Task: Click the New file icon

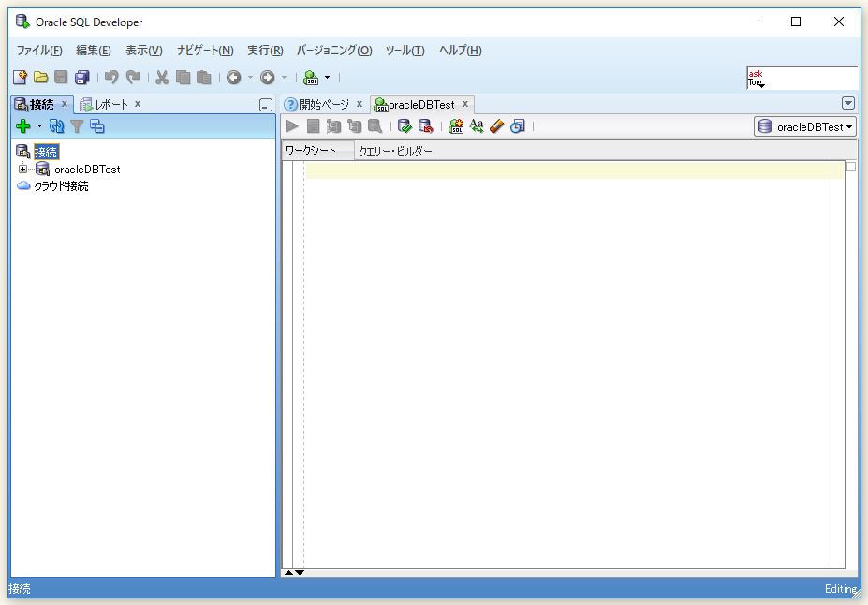Action: (x=20, y=78)
